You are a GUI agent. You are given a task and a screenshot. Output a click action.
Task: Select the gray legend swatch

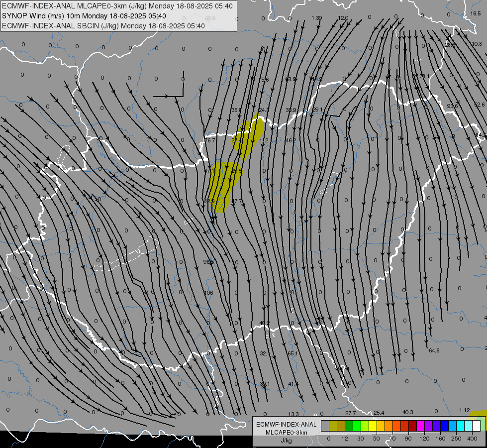pyautogui.click(x=325, y=426)
